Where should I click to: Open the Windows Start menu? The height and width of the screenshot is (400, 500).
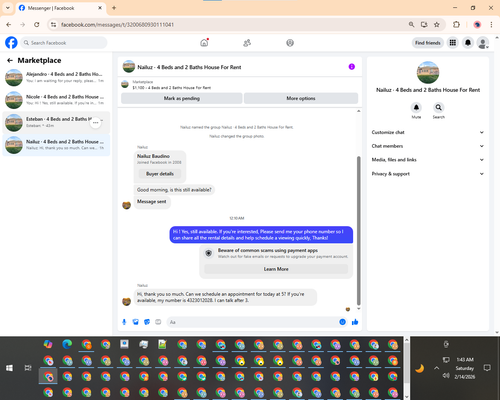[x=9, y=368]
